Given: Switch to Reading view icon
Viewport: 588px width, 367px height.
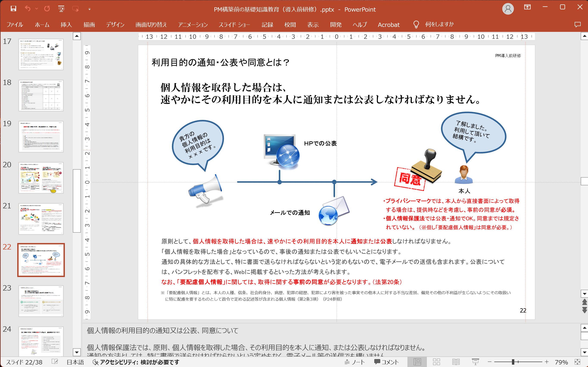Looking at the screenshot, I should pyautogui.click(x=456, y=362).
